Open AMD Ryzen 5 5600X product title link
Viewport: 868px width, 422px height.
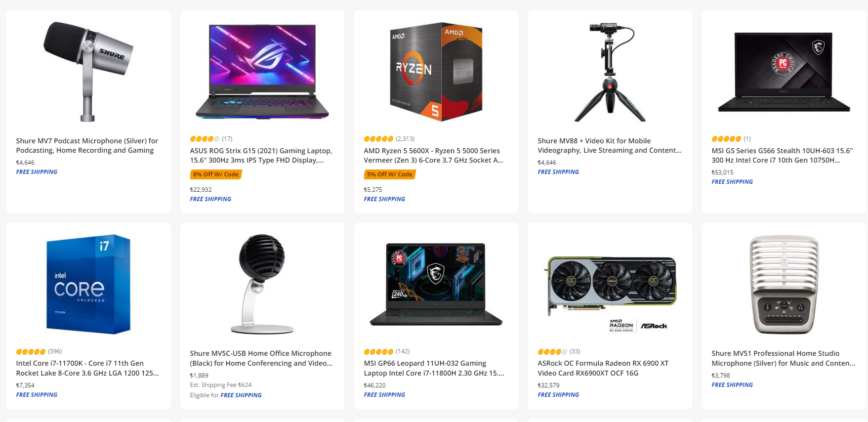(x=433, y=155)
